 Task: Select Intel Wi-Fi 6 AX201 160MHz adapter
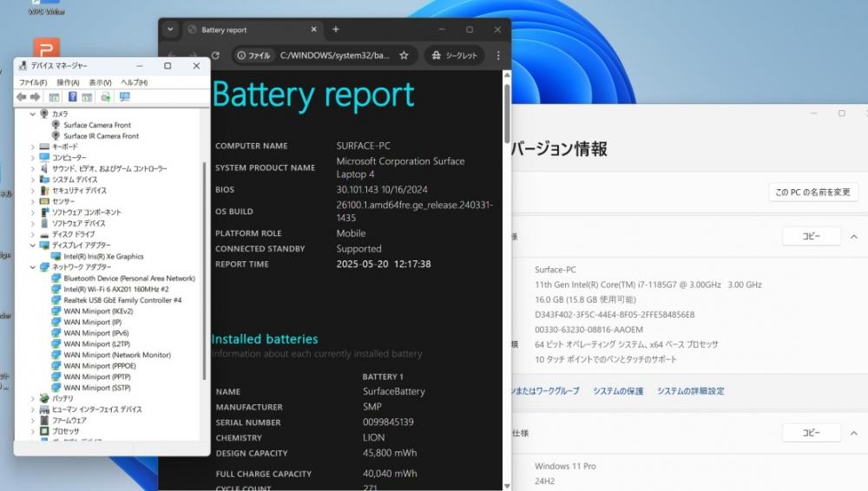(x=115, y=289)
